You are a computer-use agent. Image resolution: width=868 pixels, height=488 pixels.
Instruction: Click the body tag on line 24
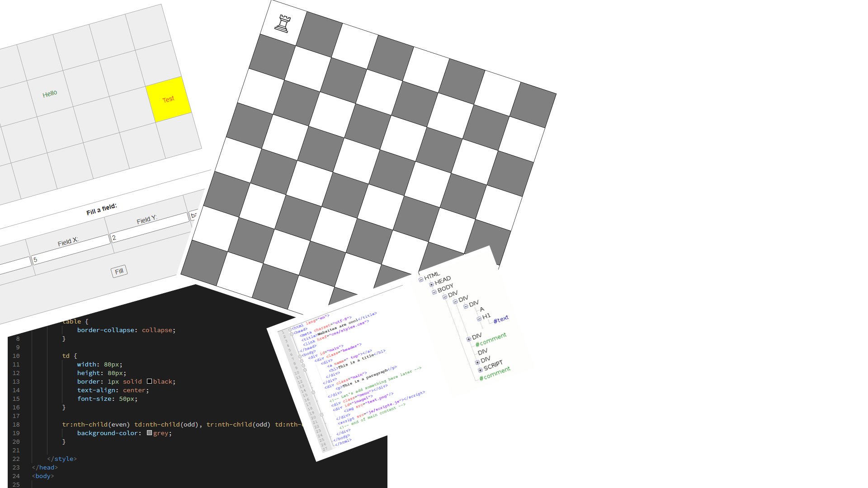click(43, 476)
